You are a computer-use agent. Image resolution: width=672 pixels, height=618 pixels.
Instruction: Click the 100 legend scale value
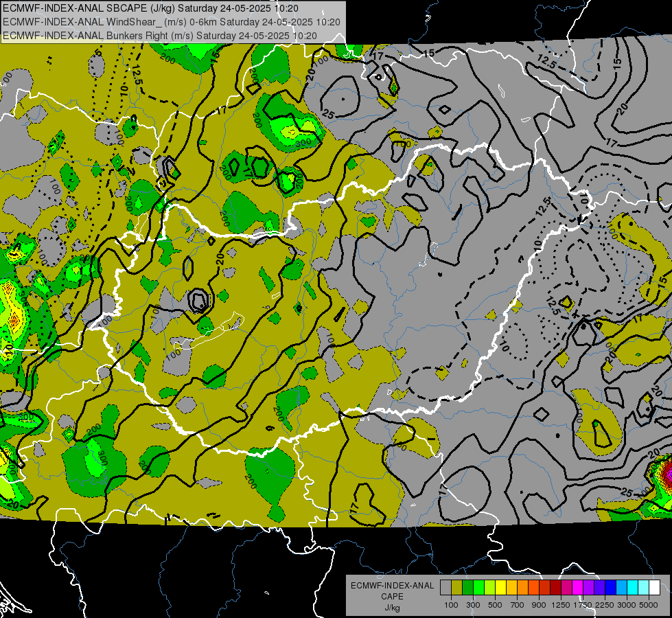pos(451,605)
